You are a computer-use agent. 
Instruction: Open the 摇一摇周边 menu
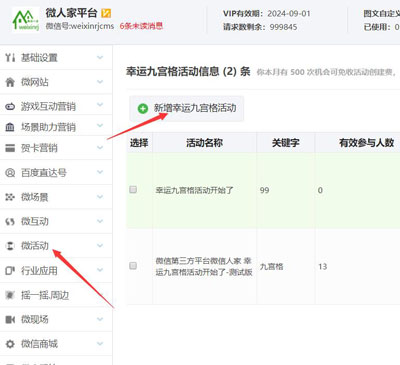[x=56, y=295]
